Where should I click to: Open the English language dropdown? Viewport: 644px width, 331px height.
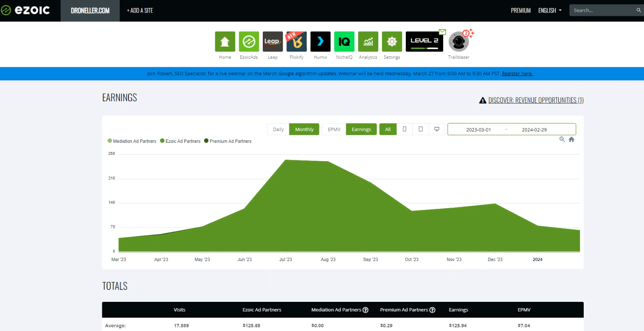point(550,10)
